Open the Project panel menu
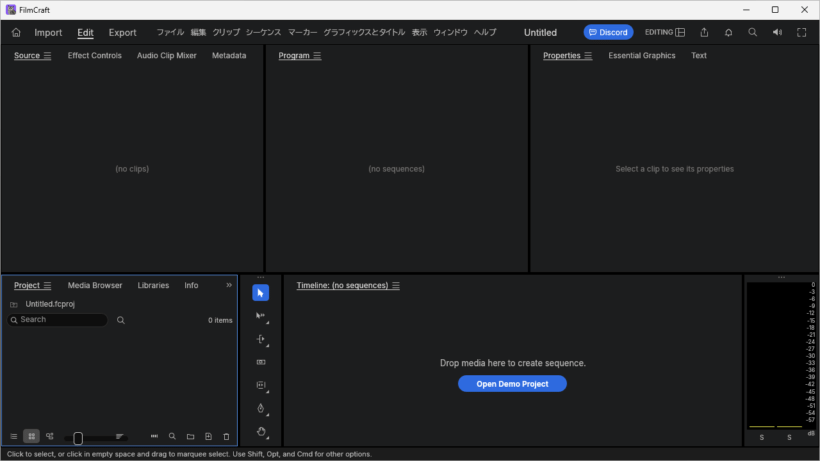 [48, 285]
